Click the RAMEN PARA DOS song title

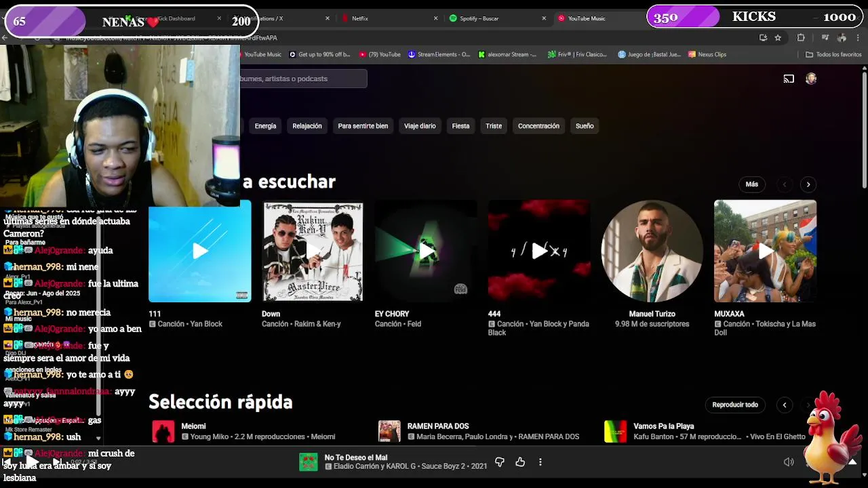pos(438,426)
